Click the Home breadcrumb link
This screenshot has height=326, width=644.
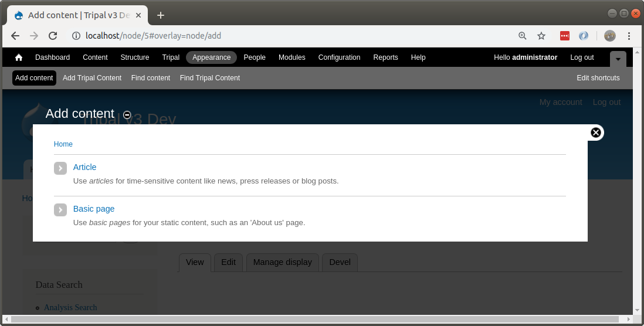pyautogui.click(x=63, y=144)
